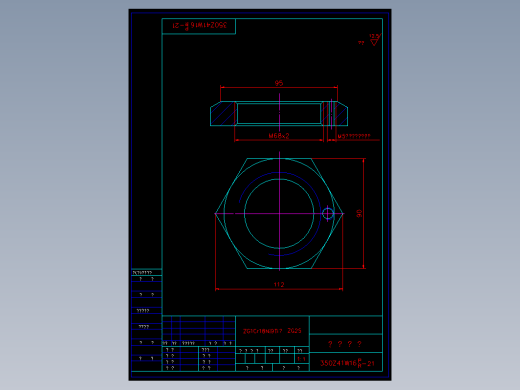Click the "112" dimension text
Viewport: 520px width, 390px height.
[279, 284]
